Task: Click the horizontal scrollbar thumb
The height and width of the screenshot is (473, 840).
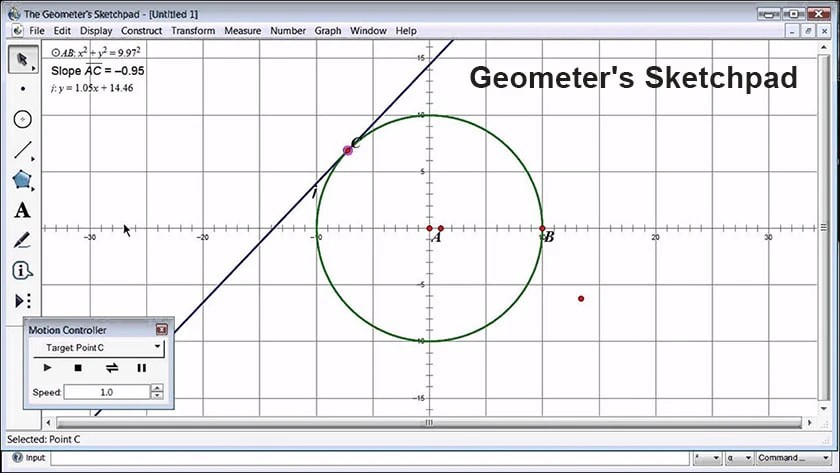Action: [429, 423]
